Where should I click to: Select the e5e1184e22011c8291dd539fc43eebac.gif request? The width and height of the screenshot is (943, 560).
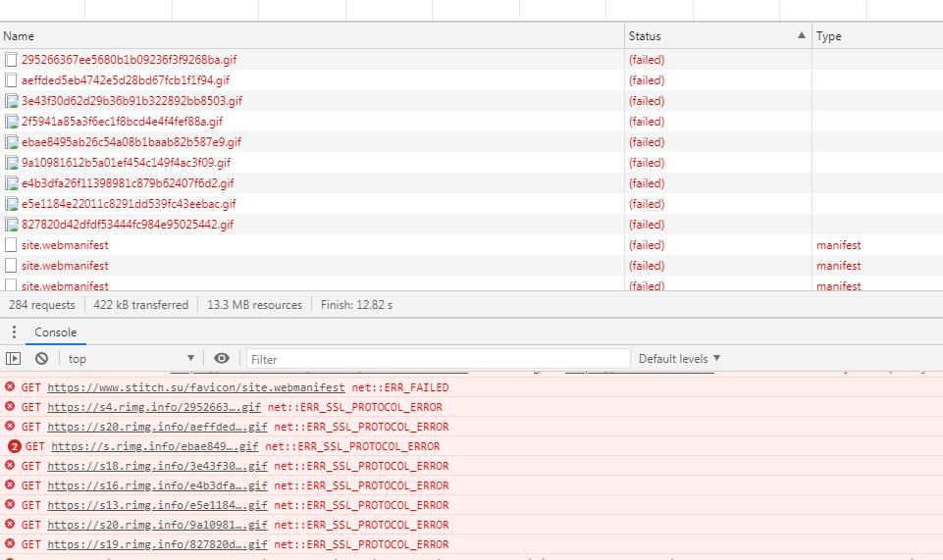click(x=129, y=204)
